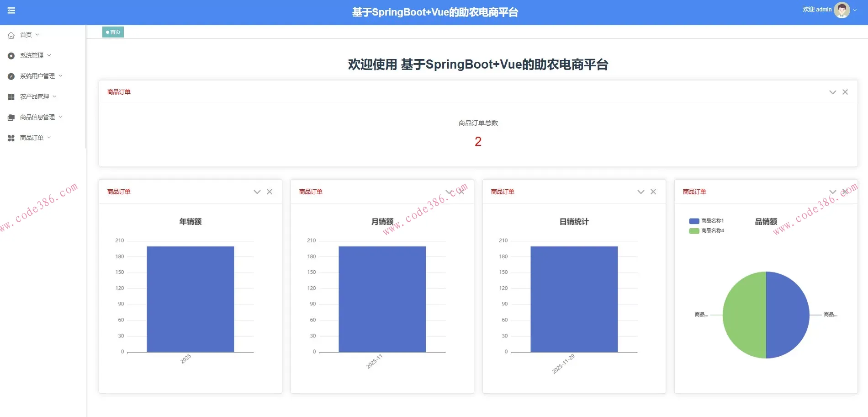Image resolution: width=868 pixels, height=417 pixels.
Task: Expand the 商品信息管理 submenu arrow
Action: coord(60,117)
